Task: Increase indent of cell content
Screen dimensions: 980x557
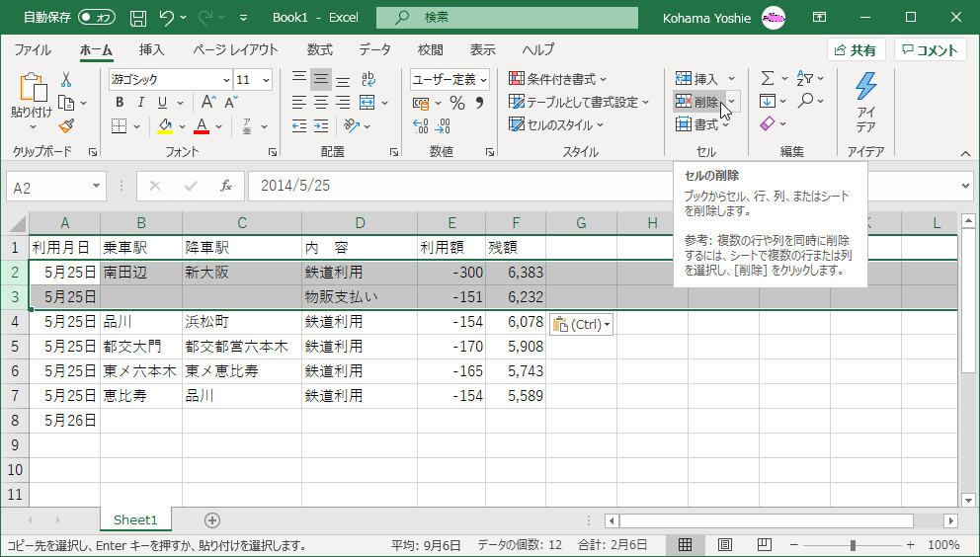Action: (321, 126)
